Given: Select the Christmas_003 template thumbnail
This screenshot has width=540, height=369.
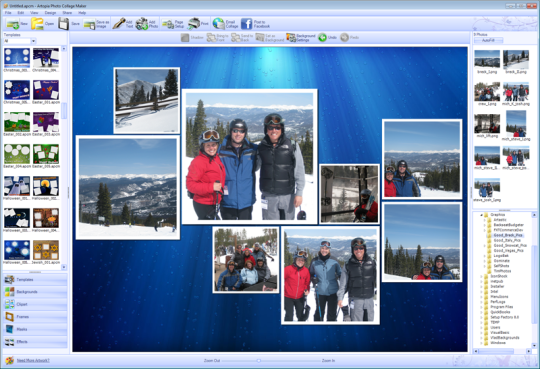Looking at the screenshot, I should tap(17, 58).
